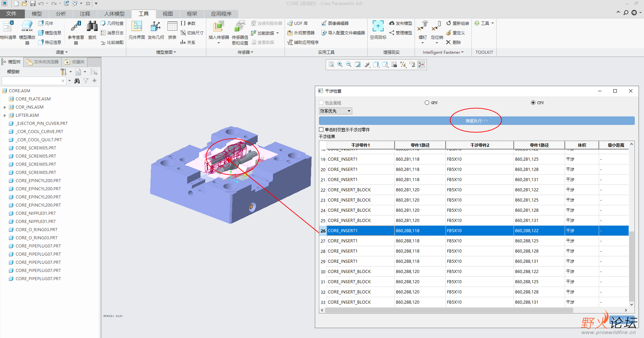
Task: Expand the LIFTER.ASM tree node
Action: [x=5, y=115]
